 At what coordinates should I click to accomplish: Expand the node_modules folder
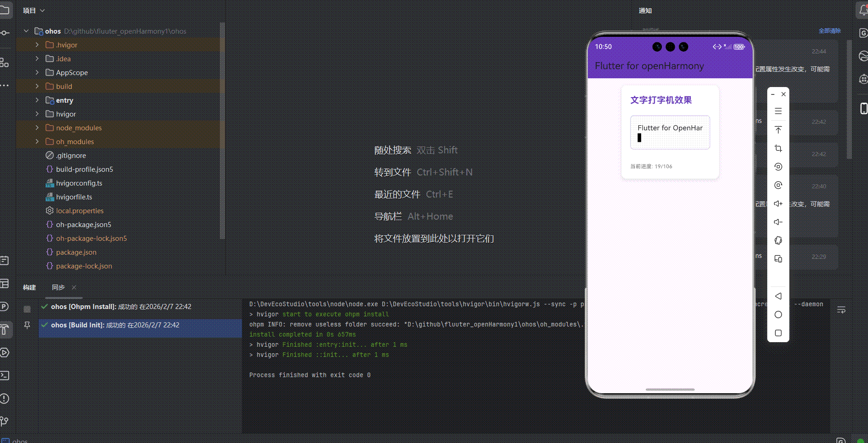(x=37, y=128)
